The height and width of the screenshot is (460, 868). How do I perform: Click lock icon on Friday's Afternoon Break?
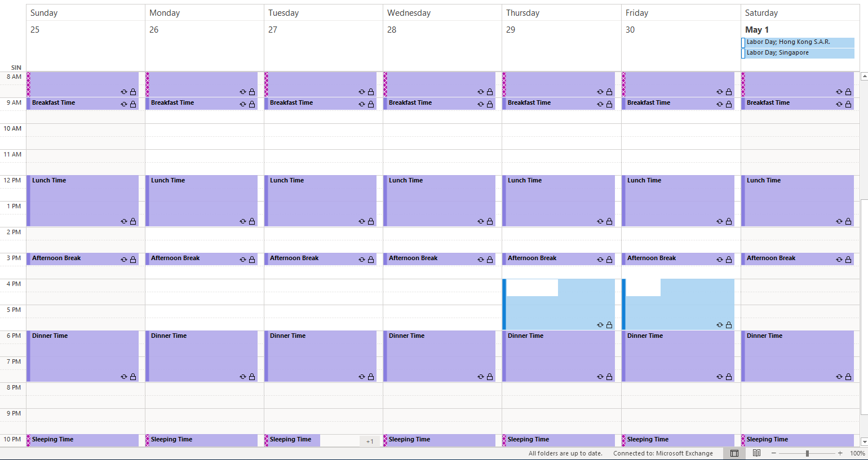pos(729,260)
